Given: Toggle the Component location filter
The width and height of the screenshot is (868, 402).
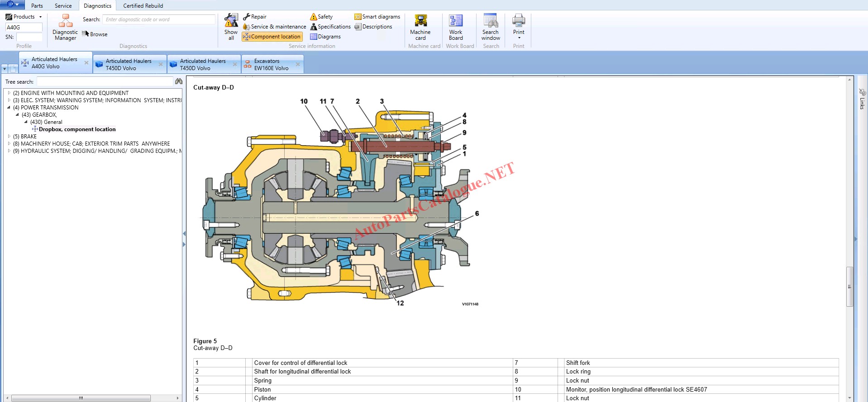Looking at the screenshot, I should [x=272, y=37].
